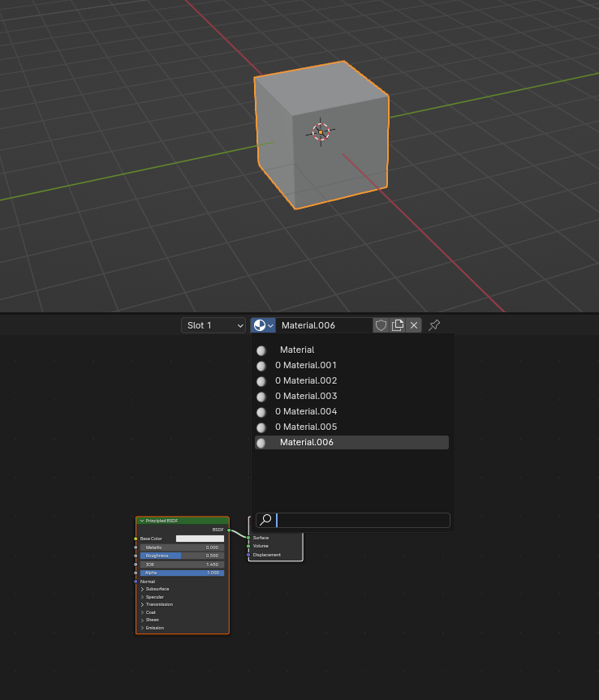The height and width of the screenshot is (700, 599).
Task: Click the Material.006 sphere preview icon
Action: point(261,443)
